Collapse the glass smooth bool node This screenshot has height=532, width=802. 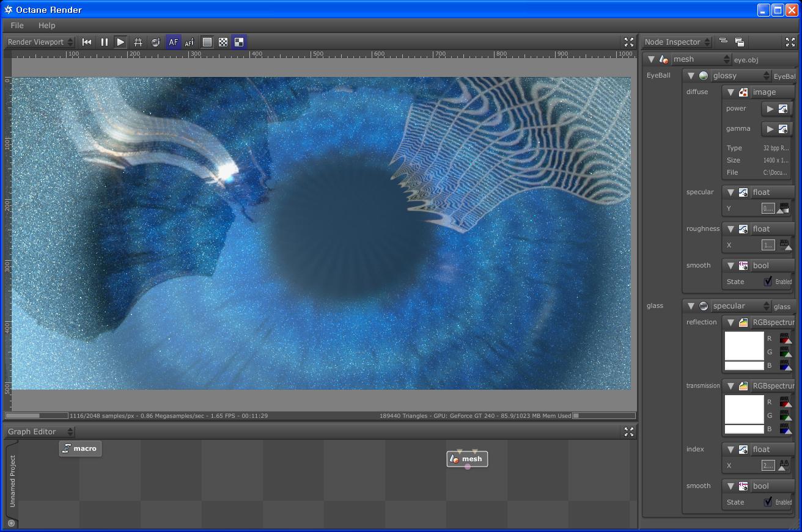point(730,486)
